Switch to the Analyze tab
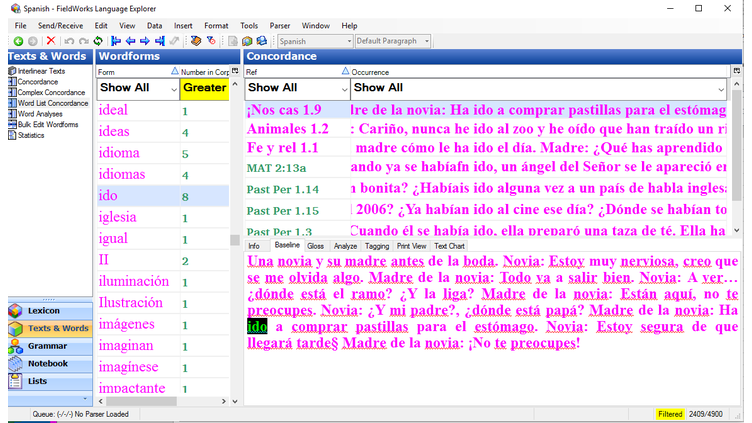This screenshot has height=423, width=752. coord(345,245)
